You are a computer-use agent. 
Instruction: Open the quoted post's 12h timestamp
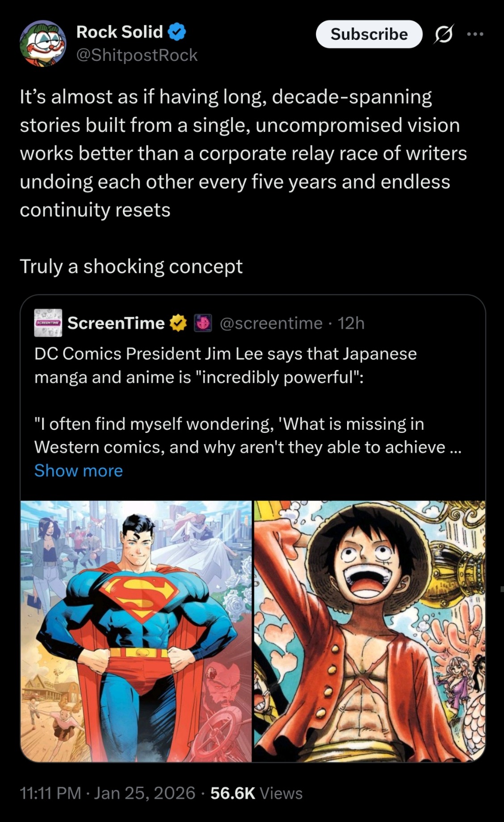tap(351, 323)
